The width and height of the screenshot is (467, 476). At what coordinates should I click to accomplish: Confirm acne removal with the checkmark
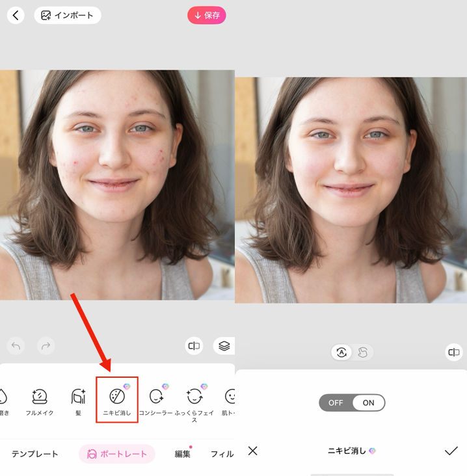pyautogui.click(x=451, y=451)
